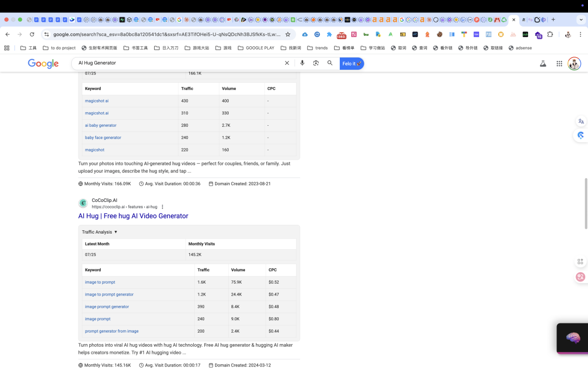
Task: Search by image with Google Lens
Action: (x=316, y=63)
